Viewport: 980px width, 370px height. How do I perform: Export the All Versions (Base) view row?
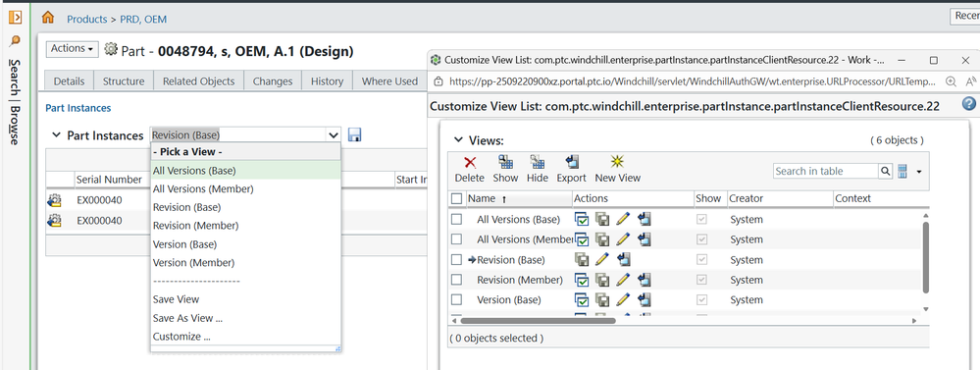point(645,220)
